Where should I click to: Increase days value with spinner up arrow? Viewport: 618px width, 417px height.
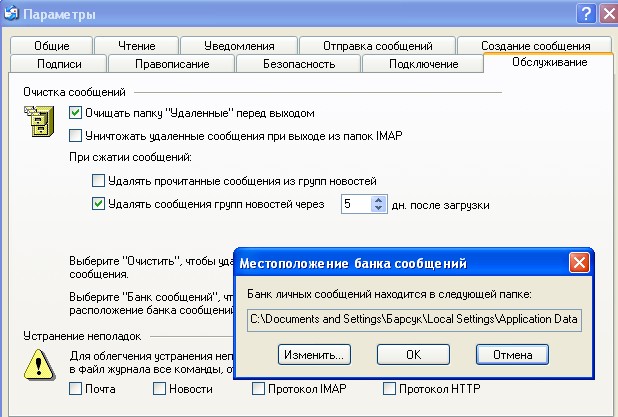click(378, 200)
